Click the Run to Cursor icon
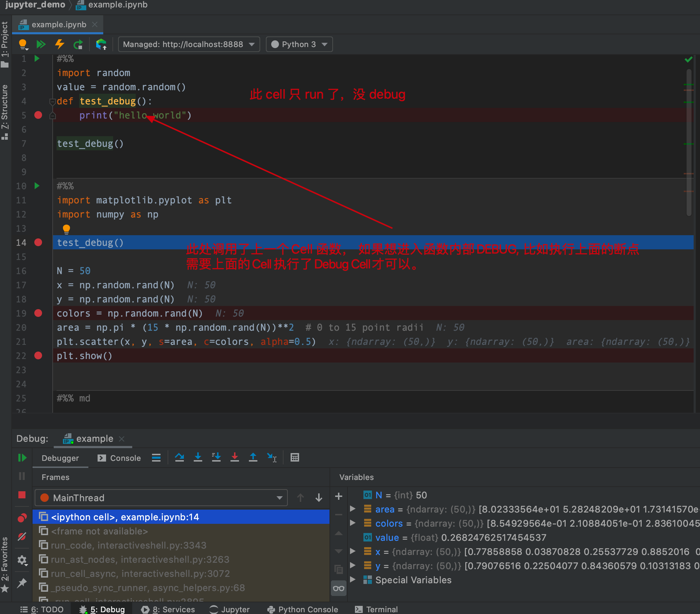This screenshot has width=700, height=614. point(272,458)
